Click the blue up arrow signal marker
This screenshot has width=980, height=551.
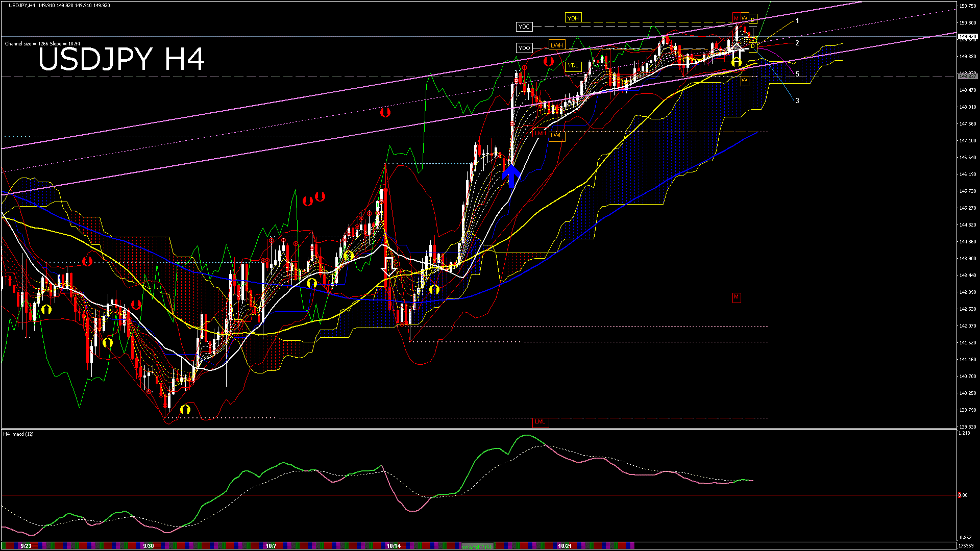pyautogui.click(x=511, y=176)
